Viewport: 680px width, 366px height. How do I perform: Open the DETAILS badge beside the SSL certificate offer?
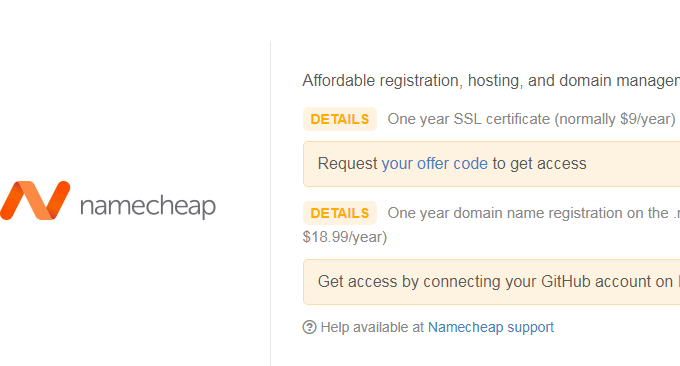point(340,119)
